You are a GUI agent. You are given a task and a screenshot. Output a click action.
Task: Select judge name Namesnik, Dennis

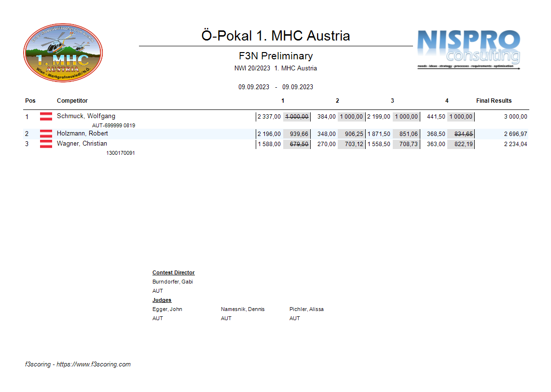243,310
